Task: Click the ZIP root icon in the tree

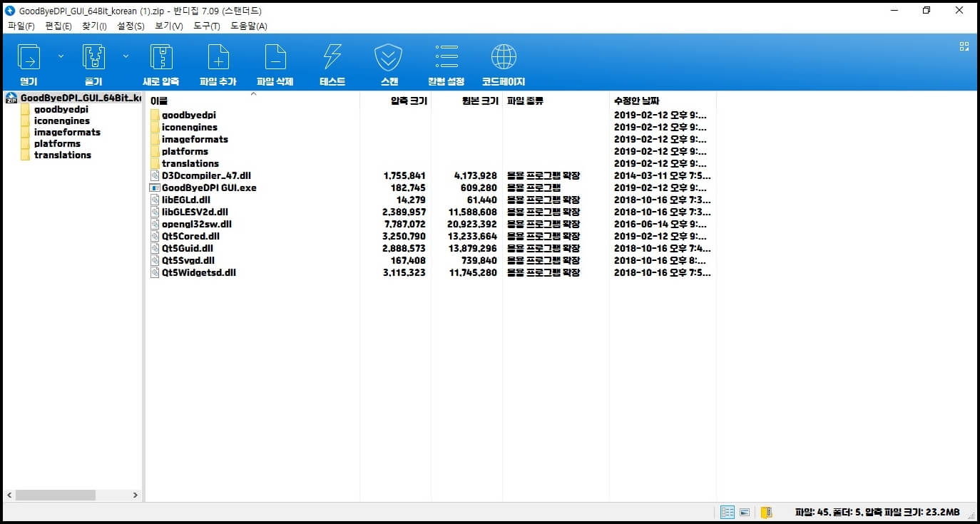Action: click(11, 98)
